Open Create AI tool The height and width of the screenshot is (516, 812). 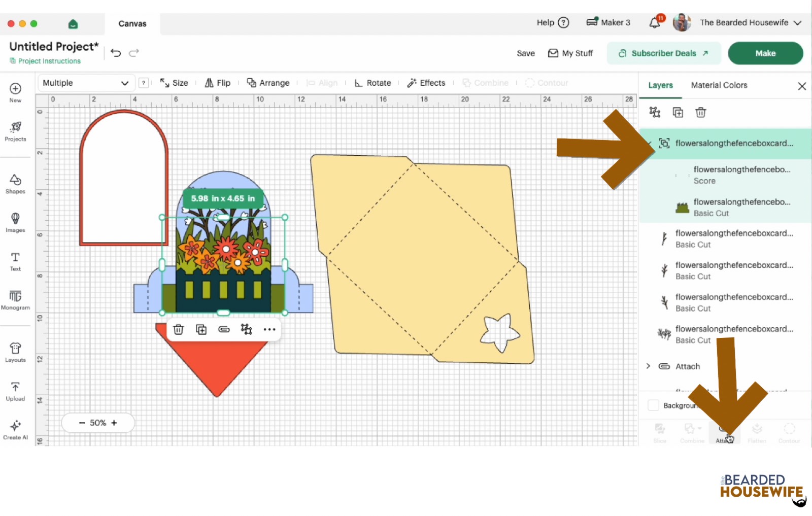(15, 429)
